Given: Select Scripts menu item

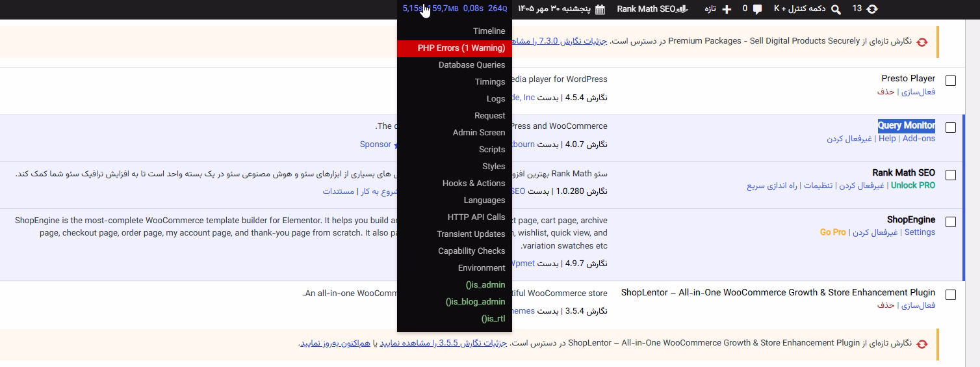Looking at the screenshot, I should (454, 149).
